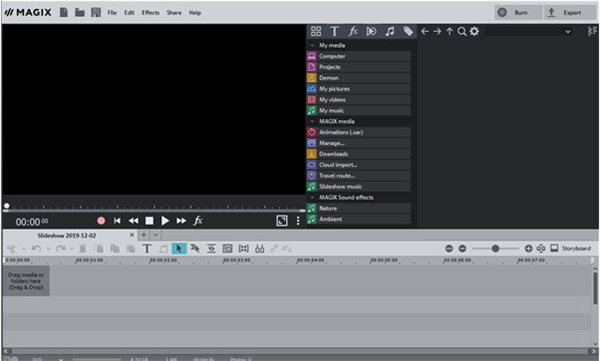
Task: Go up one folder level
Action: [x=450, y=31]
